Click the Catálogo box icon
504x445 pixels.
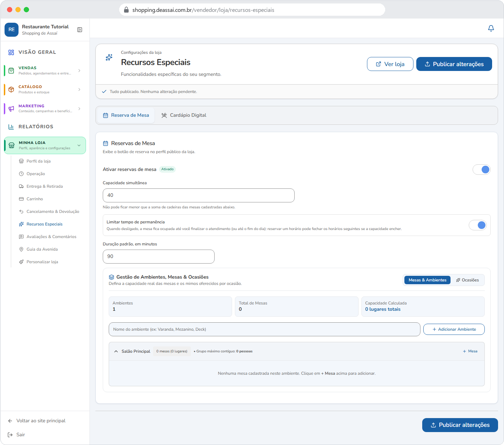click(11, 89)
